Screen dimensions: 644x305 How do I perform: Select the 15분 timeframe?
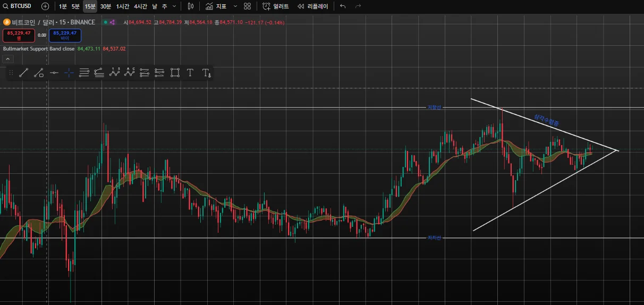pyautogui.click(x=90, y=6)
